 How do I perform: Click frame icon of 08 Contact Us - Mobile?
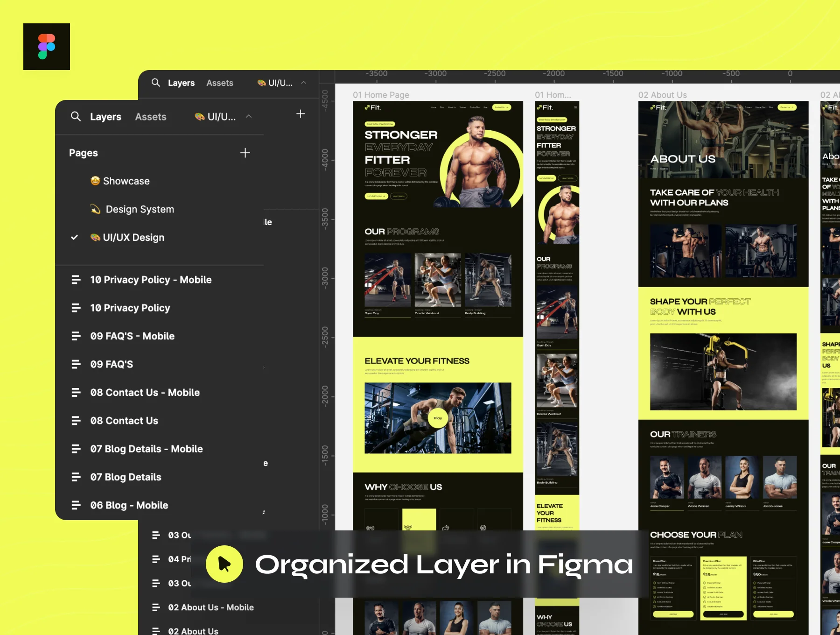[76, 392]
